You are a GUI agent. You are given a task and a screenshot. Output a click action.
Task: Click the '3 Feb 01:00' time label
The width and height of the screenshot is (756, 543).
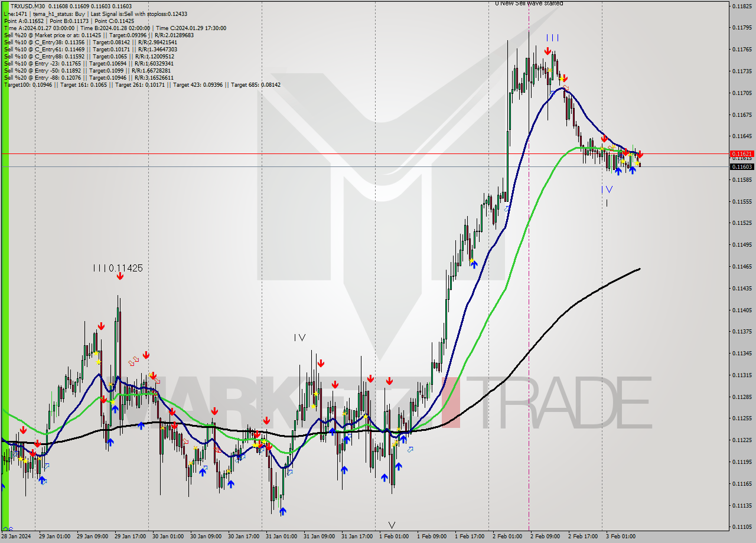coord(621,537)
